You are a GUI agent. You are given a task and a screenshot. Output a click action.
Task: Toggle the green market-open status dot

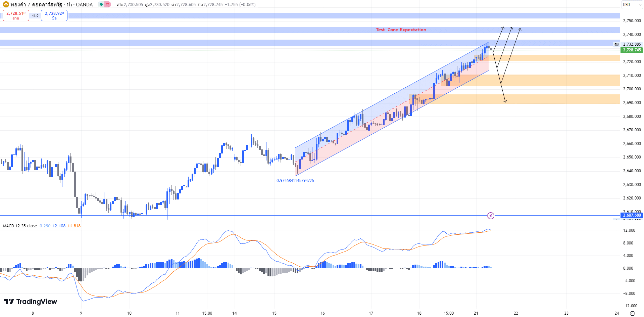[x=101, y=4]
